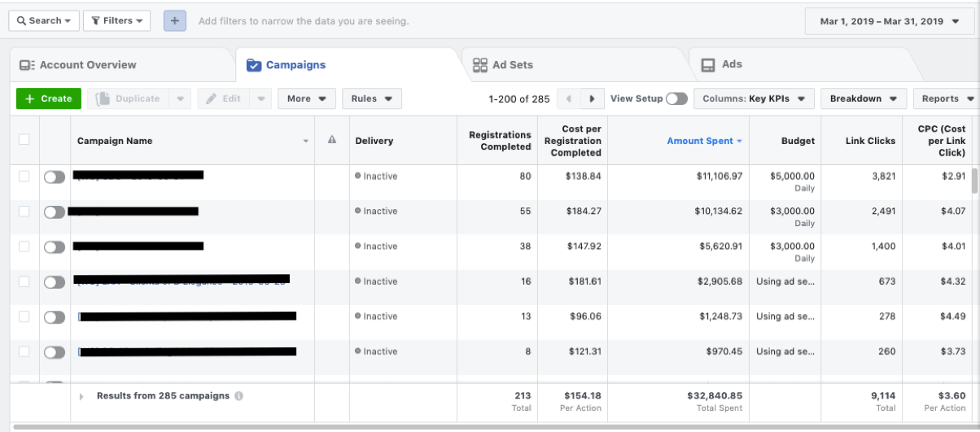Click the green Create button
980x432 pixels.
point(49,98)
